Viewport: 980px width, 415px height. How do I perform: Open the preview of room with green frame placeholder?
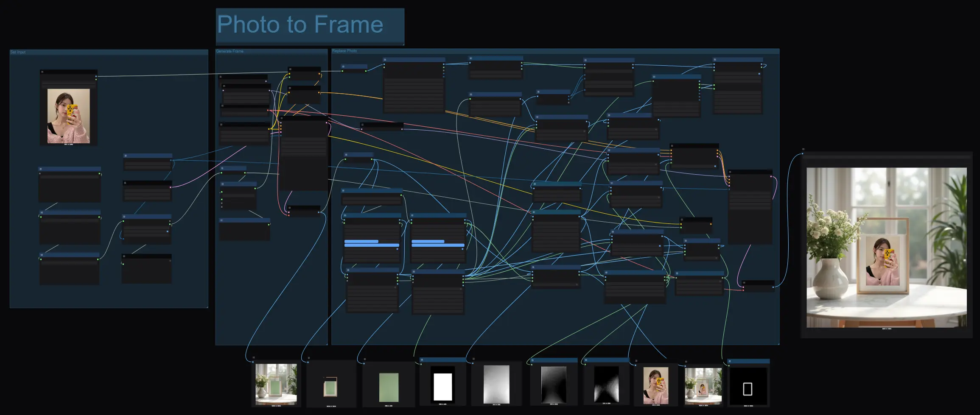(276, 384)
